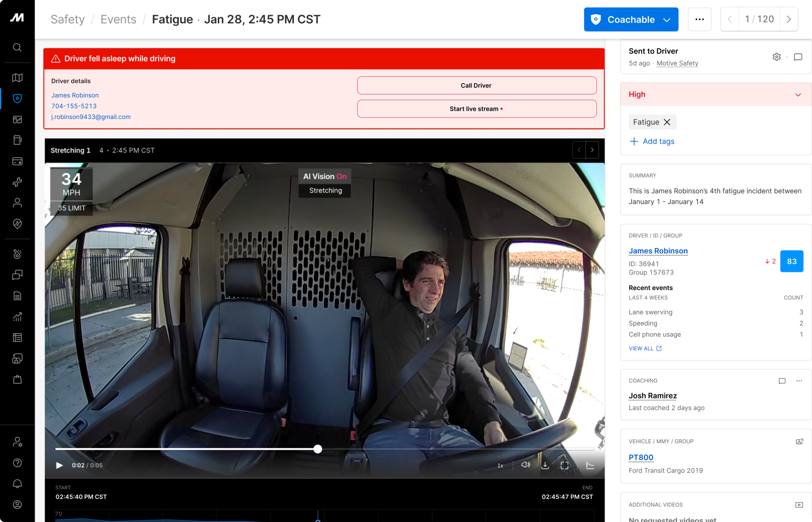Expand the High severity dropdown
Viewport: 812px width, 522px height.
[798, 95]
